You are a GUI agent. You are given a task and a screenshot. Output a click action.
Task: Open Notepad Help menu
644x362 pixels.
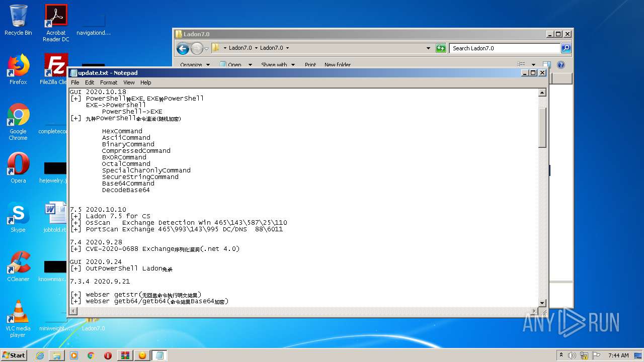coord(145,82)
